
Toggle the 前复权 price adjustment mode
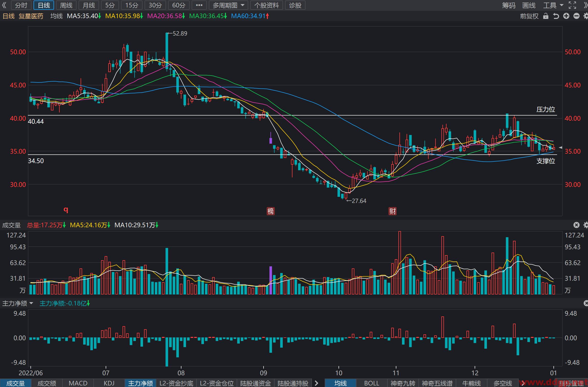[x=529, y=16]
